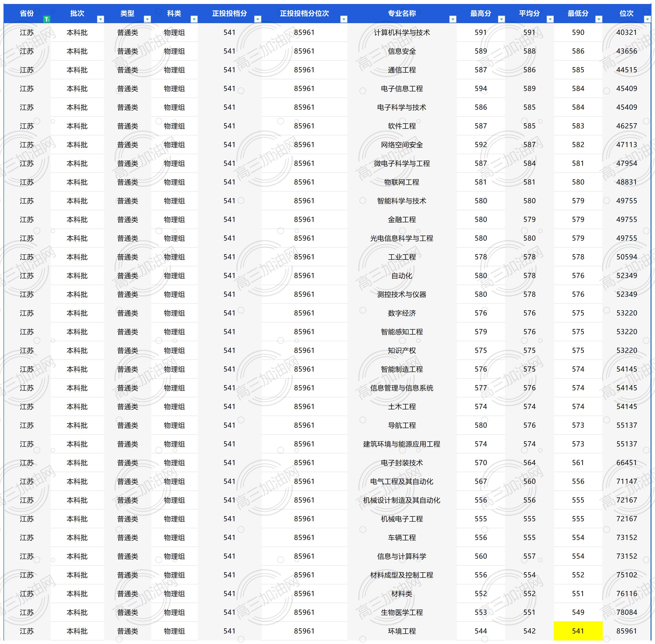
Task: Open the 正投投档分位次 column filter dropdown
Action: pos(344,19)
